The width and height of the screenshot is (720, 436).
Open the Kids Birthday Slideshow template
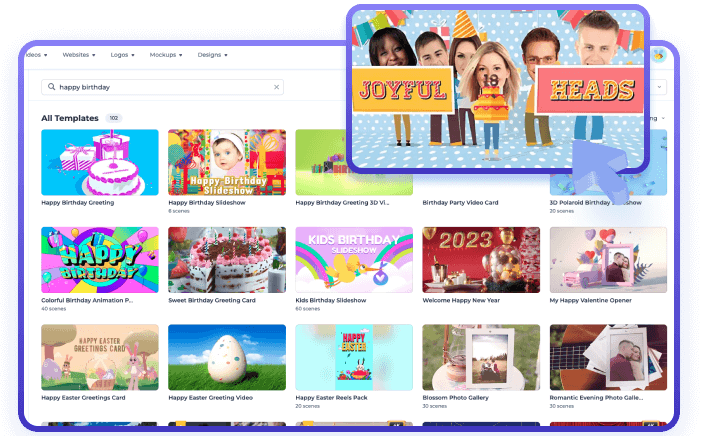[x=353, y=259]
